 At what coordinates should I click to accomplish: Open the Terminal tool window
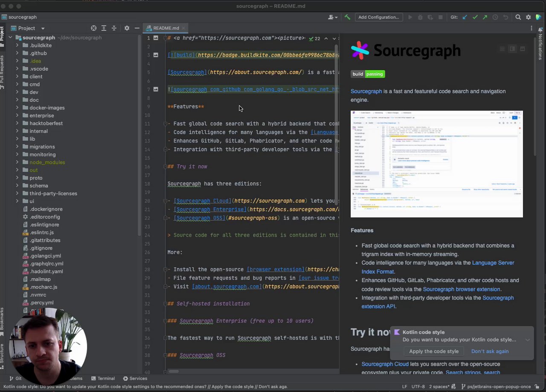(x=102, y=378)
